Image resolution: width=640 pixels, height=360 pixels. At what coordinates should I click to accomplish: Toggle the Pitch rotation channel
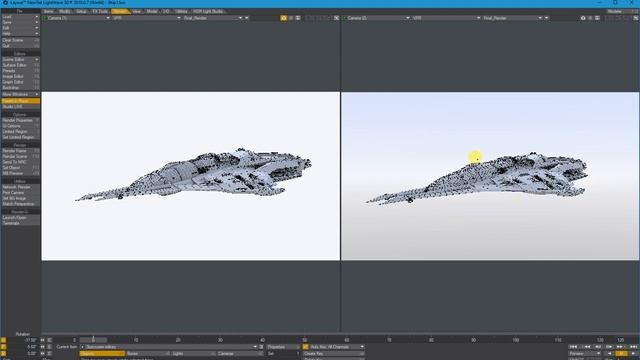pos(3,347)
